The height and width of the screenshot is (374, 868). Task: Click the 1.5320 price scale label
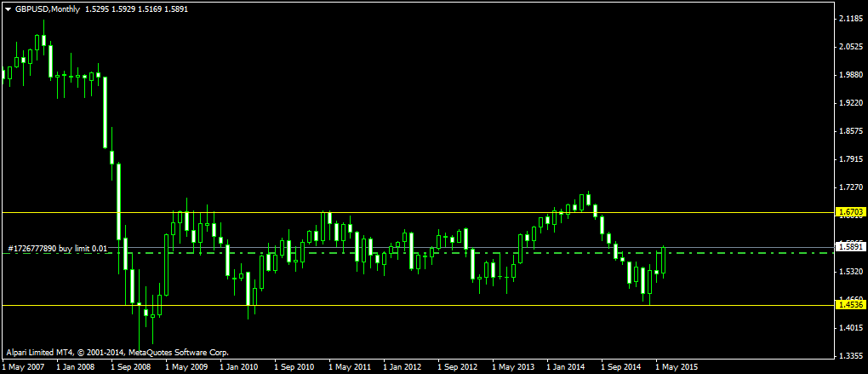tap(850, 272)
